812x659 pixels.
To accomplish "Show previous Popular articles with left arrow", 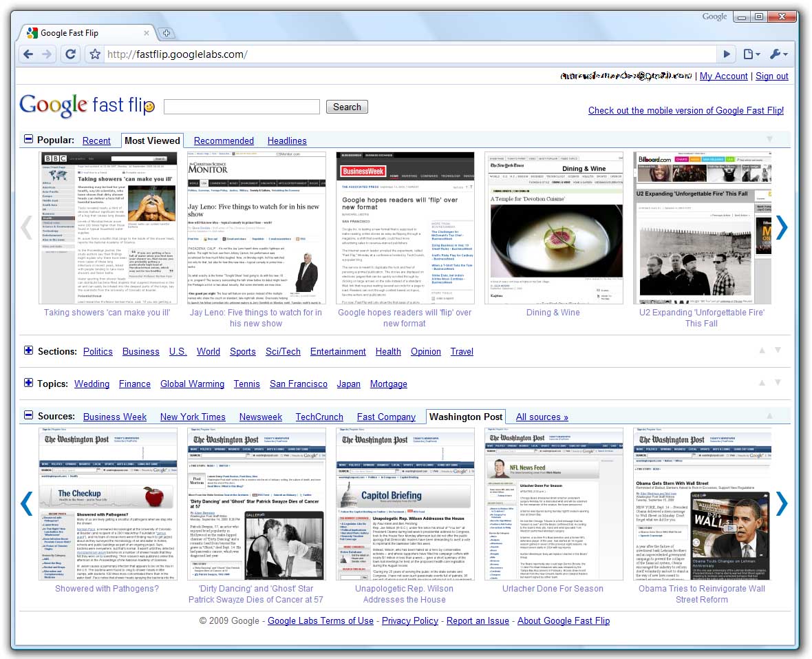I will click(26, 227).
